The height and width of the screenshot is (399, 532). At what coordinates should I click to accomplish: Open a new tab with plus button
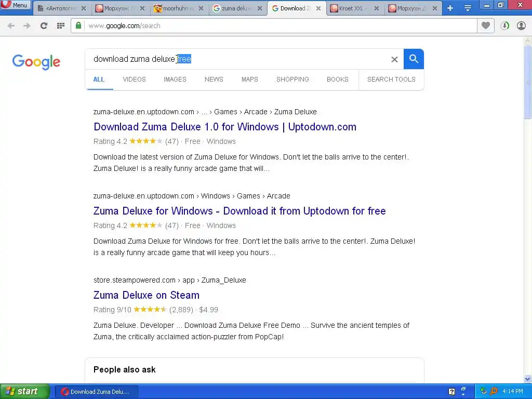click(450, 8)
